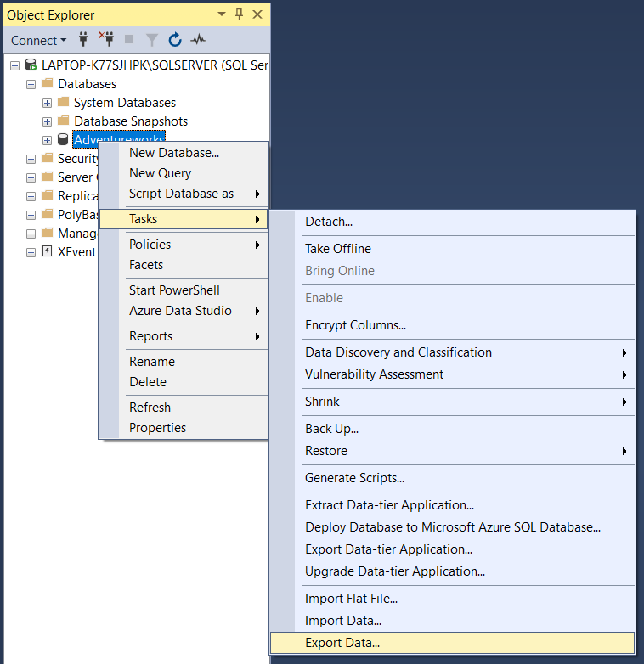644x664 pixels.
Task: Click the Refresh circular arrow icon
Action: tap(174, 40)
